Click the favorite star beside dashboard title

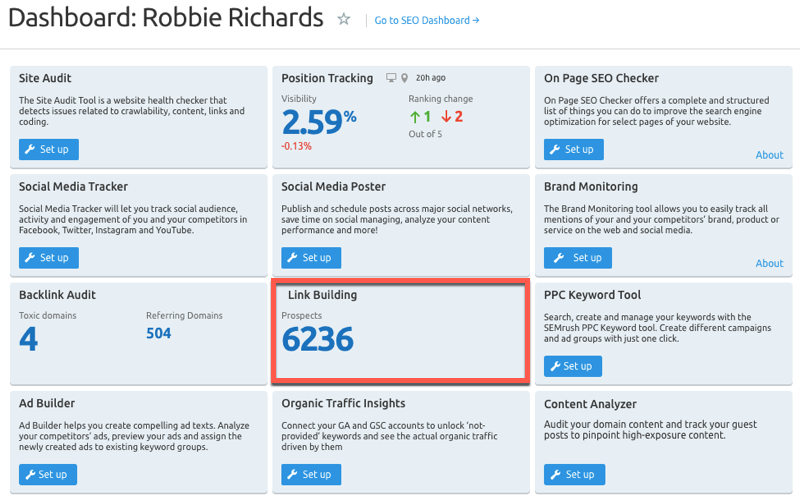[x=344, y=19]
